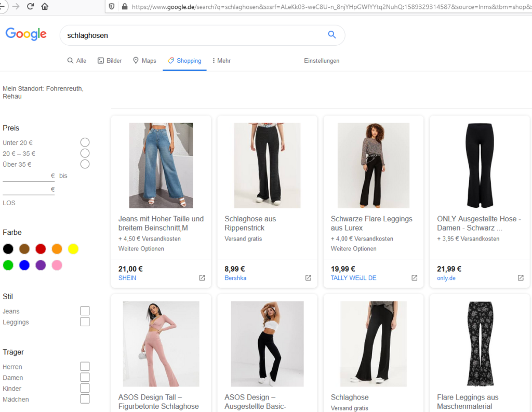This screenshot has width=532, height=412.
Task: Click the schlaghosen search input field
Action: pyautogui.click(x=192, y=35)
